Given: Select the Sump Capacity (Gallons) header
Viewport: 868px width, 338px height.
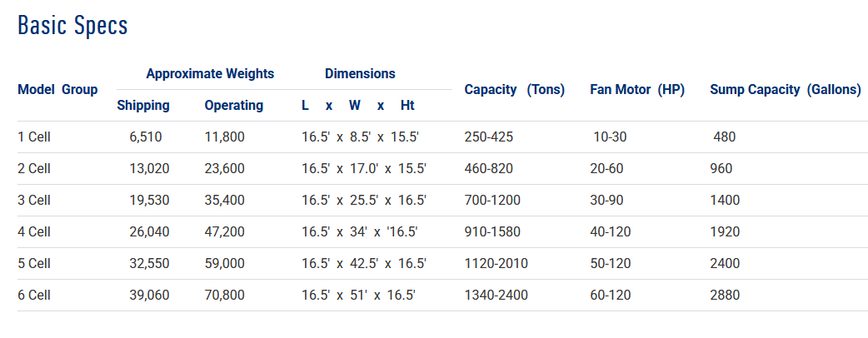Looking at the screenshot, I should point(785,89).
